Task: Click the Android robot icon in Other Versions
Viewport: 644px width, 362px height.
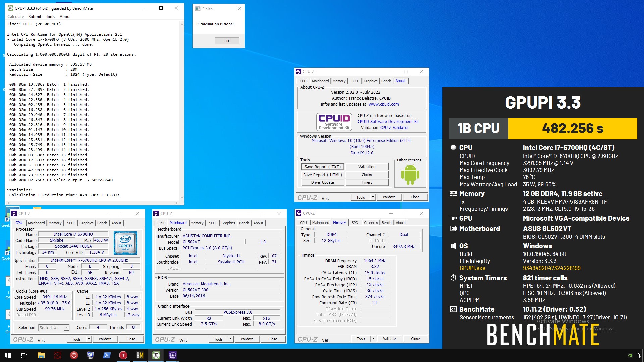Action: [x=410, y=175]
